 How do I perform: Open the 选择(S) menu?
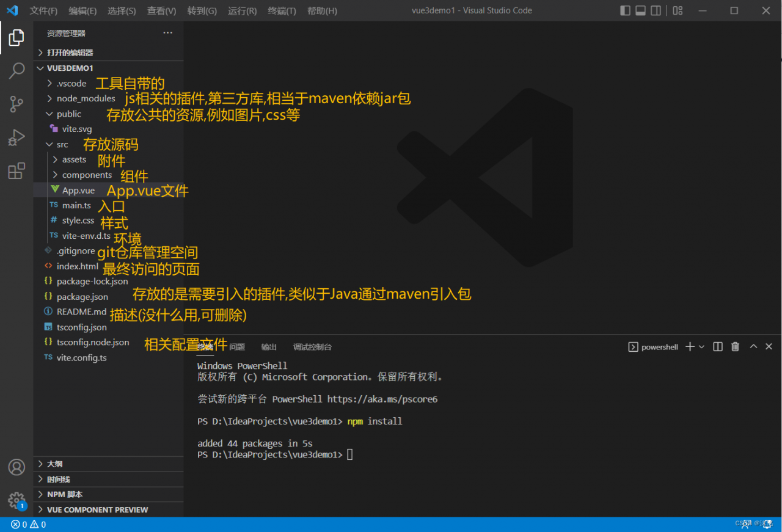[x=122, y=10]
